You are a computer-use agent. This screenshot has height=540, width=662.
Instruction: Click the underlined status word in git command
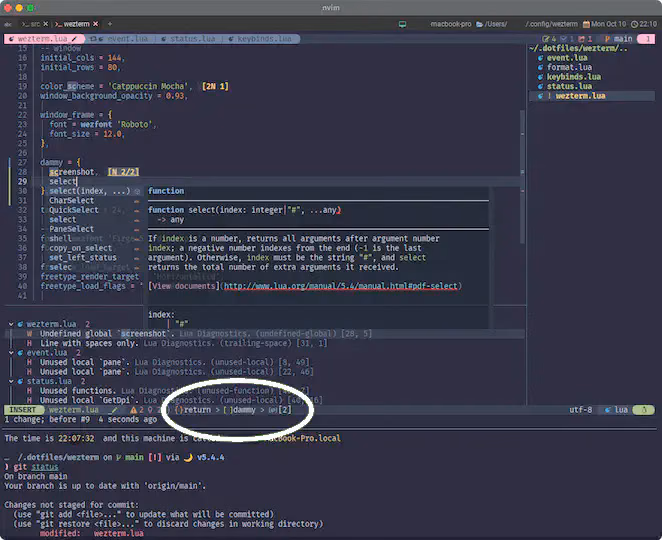(45, 467)
